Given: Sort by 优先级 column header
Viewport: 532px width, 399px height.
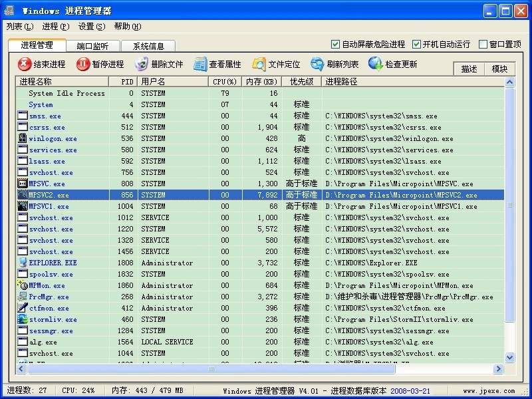Looking at the screenshot, I should click(302, 81).
